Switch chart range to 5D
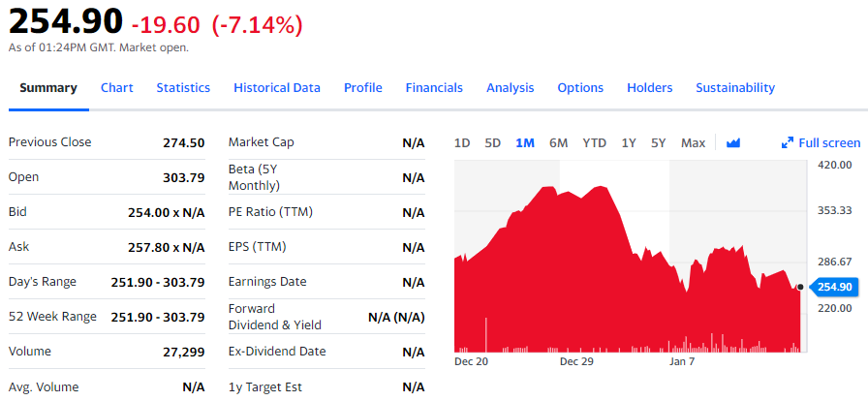Viewport: 868px width, 401px height. click(492, 143)
